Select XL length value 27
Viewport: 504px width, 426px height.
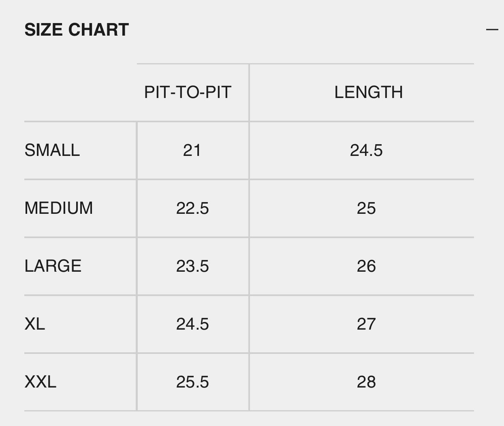366,324
